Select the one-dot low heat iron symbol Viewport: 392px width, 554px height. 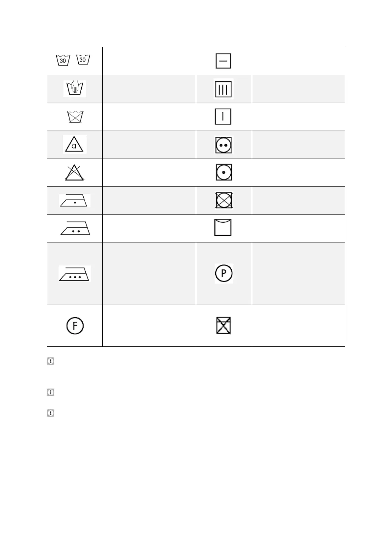click(75, 200)
